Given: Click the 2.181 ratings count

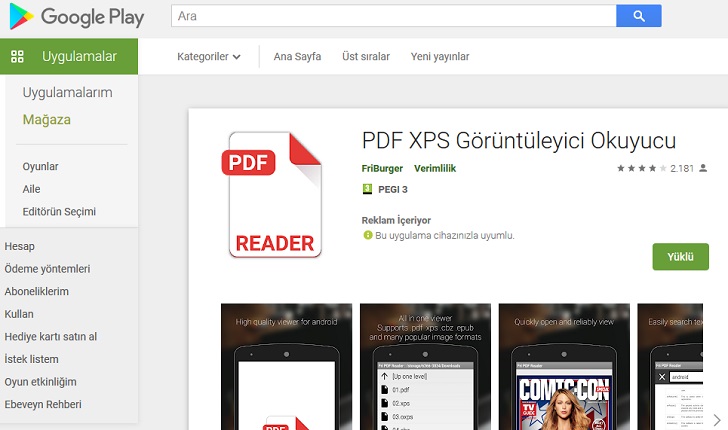Looking at the screenshot, I should point(682,168).
